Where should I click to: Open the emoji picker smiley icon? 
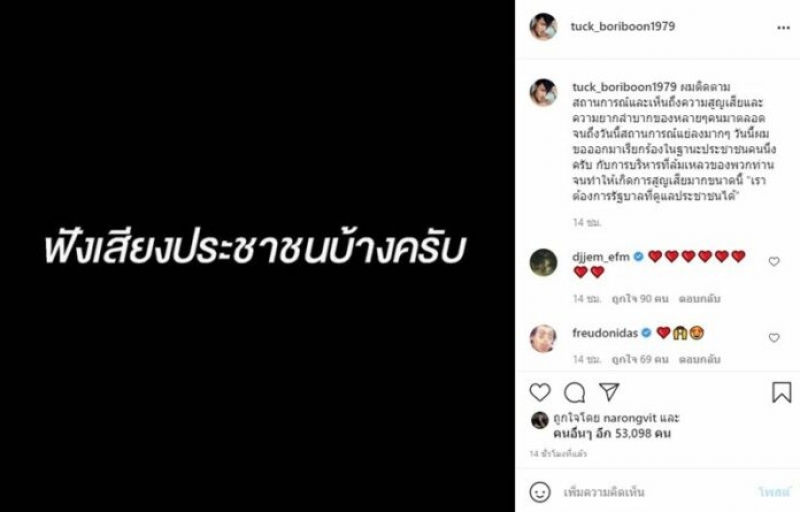pyautogui.click(x=540, y=492)
